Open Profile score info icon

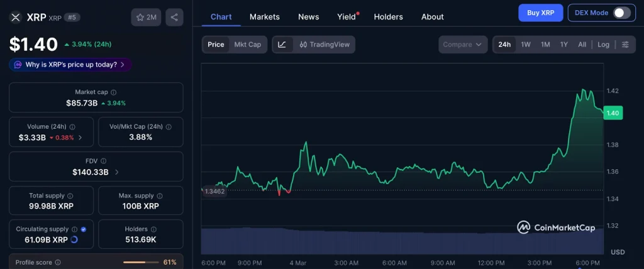58,262
